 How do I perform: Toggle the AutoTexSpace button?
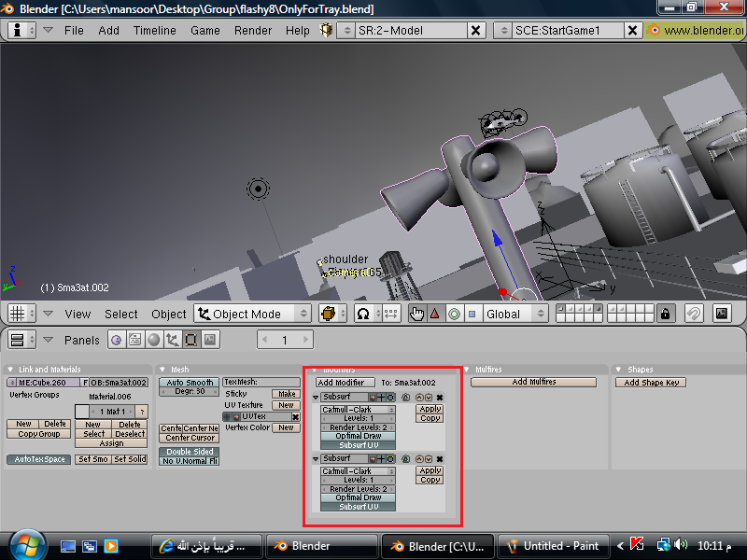pos(39,459)
